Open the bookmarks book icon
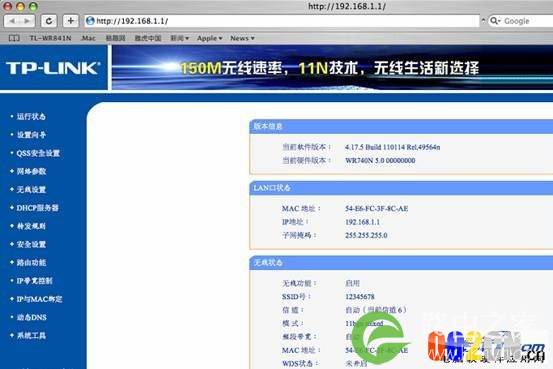Image resolution: width=553 pixels, height=369 pixels. [x=14, y=38]
